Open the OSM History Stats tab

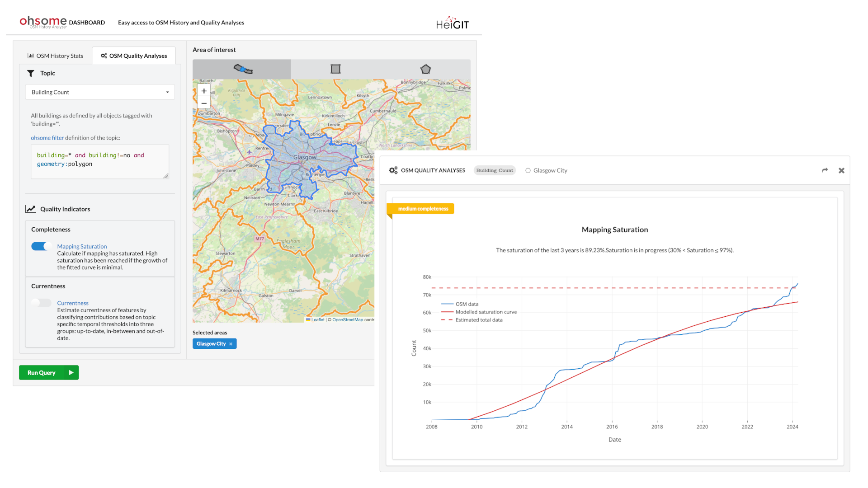tap(55, 56)
